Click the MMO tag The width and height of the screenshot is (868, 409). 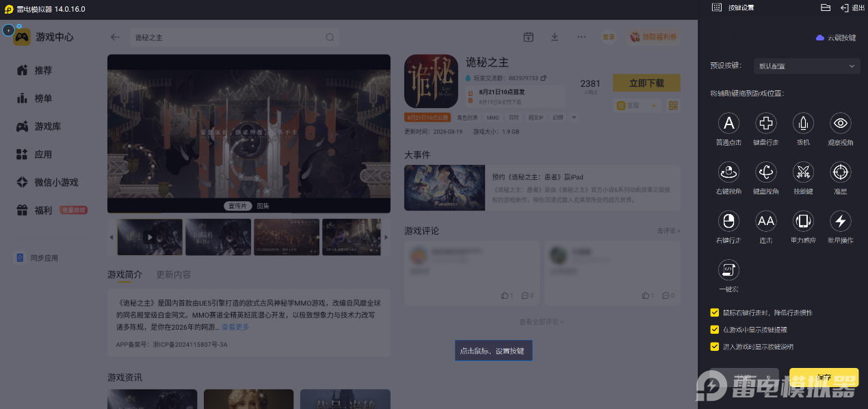pyautogui.click(x=492, y=118)
